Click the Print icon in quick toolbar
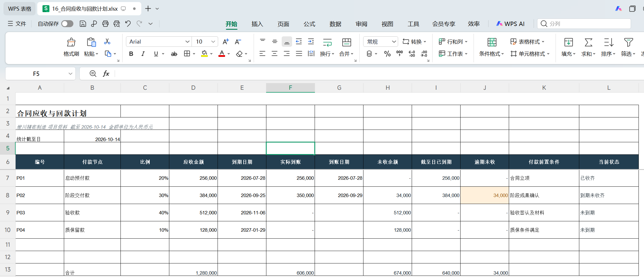The height and width of the screenshot is (277, 644). (x=105, y=24)
